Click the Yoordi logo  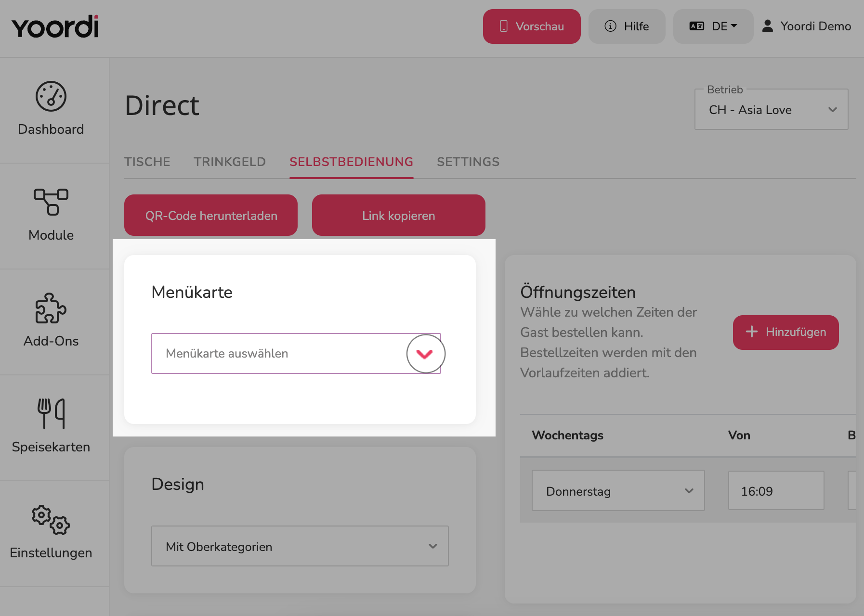point(55,27)
